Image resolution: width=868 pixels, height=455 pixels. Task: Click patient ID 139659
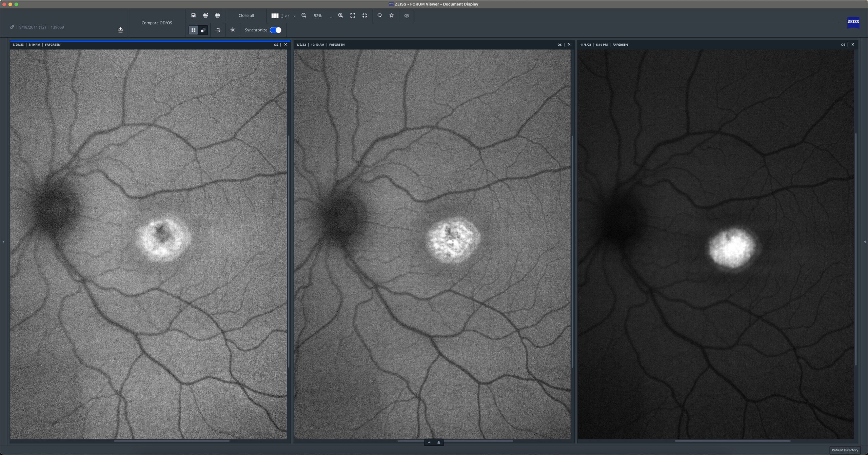(x=57, y=27)
